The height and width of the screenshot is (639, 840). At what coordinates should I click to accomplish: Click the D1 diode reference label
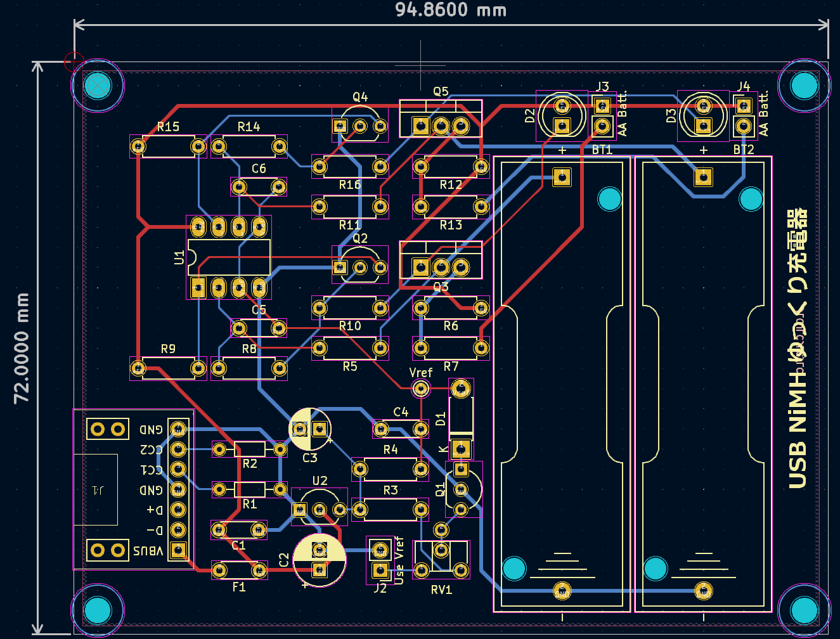tap(441, 419)
